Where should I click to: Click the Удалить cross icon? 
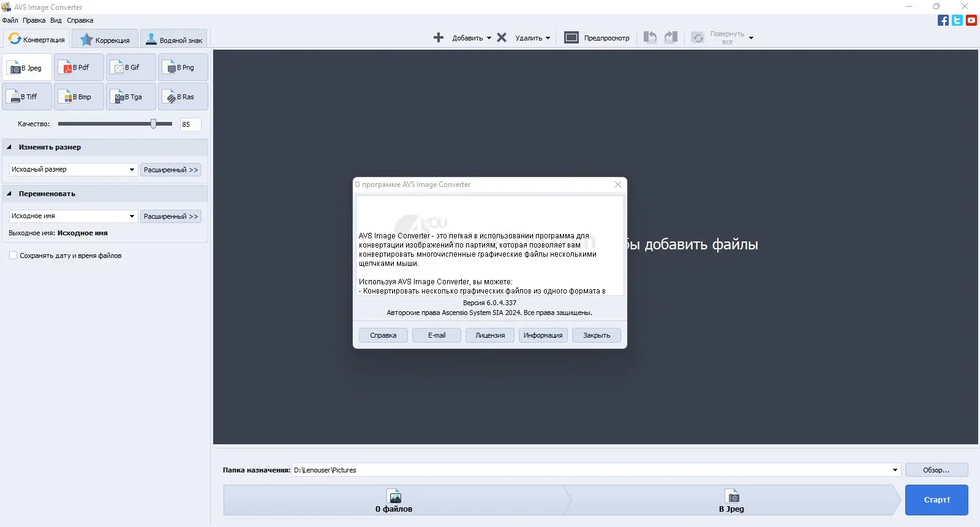point(502,37)
